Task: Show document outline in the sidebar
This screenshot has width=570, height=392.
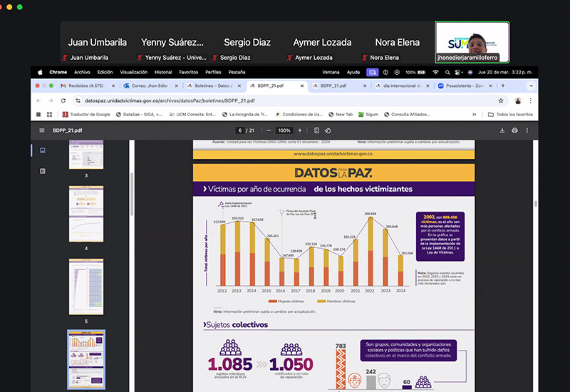Action: 42,171
